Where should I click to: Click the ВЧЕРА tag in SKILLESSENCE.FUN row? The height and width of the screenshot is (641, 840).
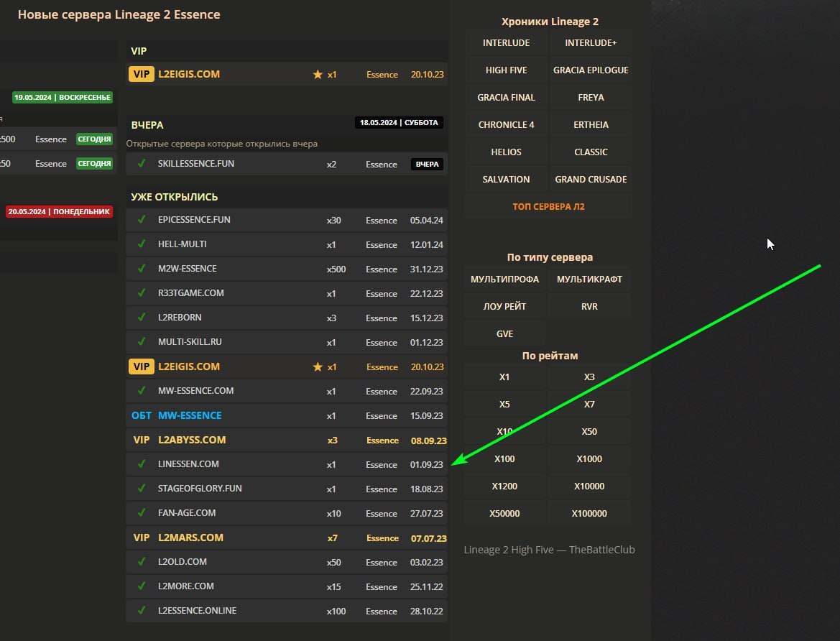(427, 165)
